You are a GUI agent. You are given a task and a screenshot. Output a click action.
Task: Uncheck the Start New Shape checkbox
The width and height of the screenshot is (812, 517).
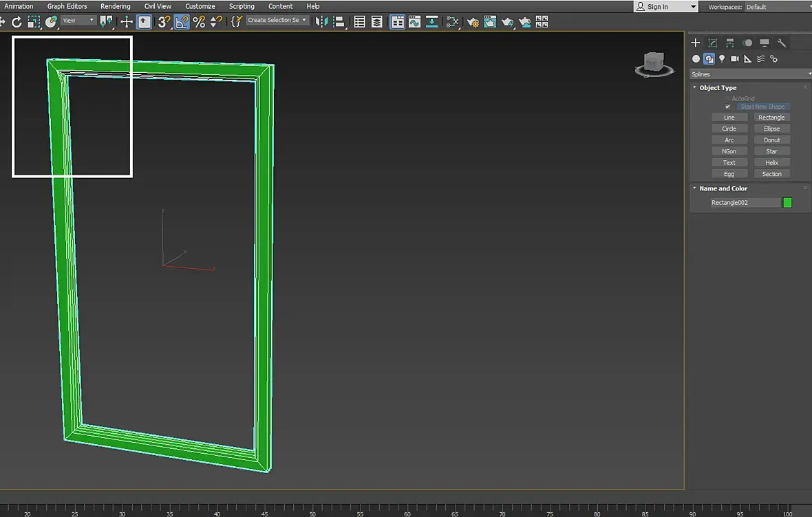pos(727,107)
